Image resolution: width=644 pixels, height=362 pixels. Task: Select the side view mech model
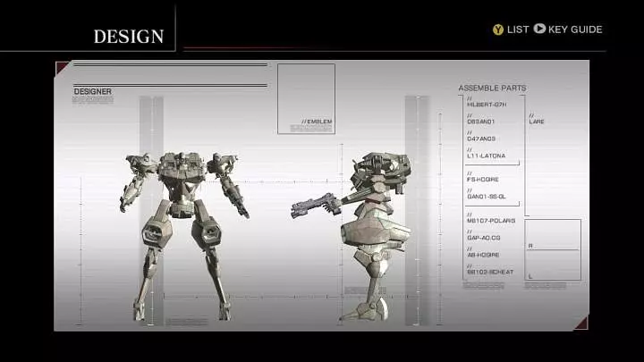(352, 236)
